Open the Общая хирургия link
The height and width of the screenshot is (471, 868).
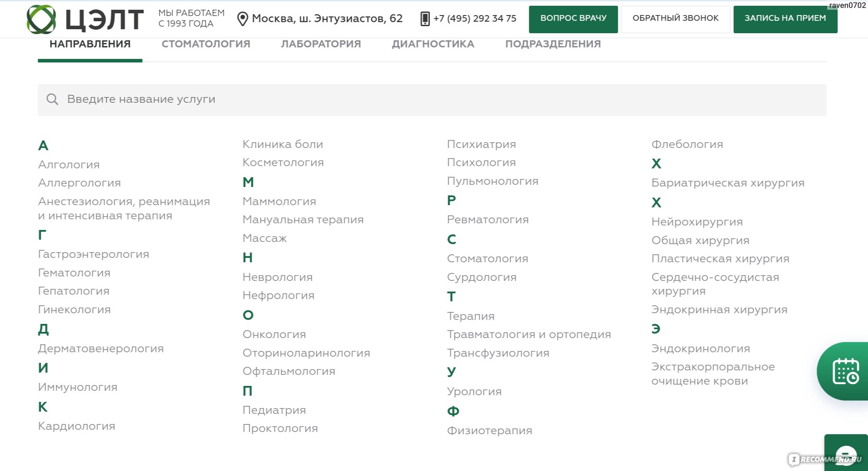click(701, 241)
